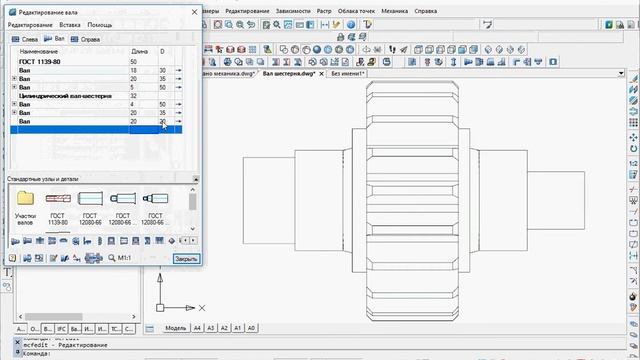Open the Облака точек menu
640x360 pixels.
pyautogui.click(x=356, y=11)
